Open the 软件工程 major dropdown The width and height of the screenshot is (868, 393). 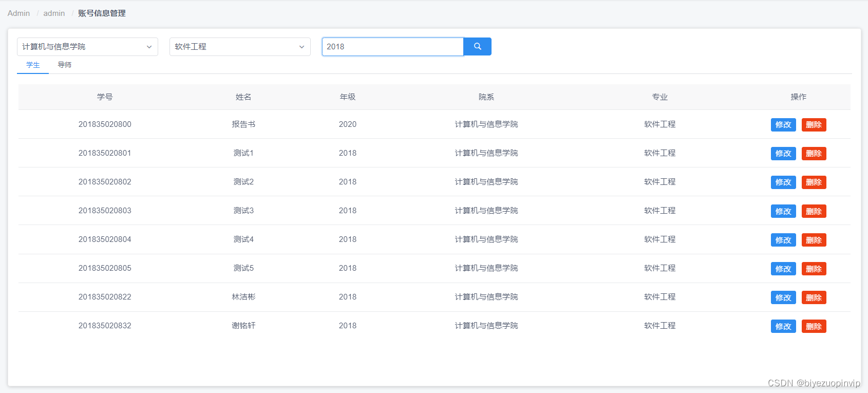(x=240, y=47)
